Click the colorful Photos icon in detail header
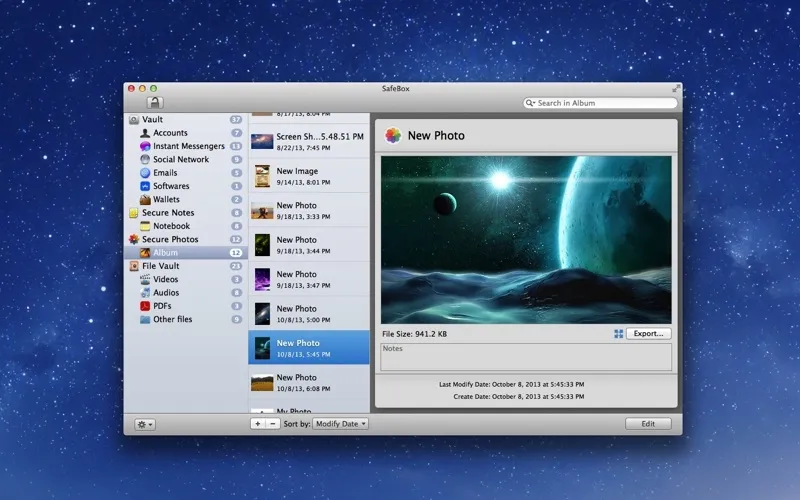The height and width of the screenshot is (500, 800). [394, 135]
